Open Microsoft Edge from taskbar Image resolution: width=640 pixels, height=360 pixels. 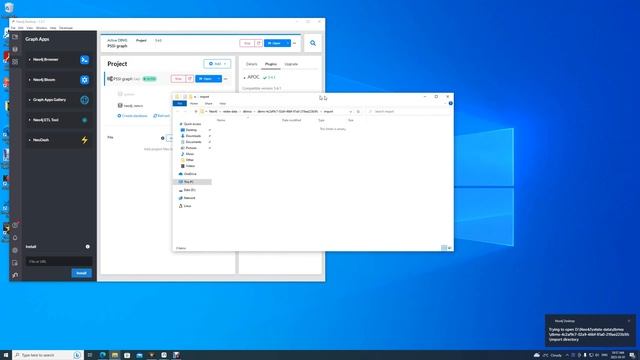pos(102,355)
